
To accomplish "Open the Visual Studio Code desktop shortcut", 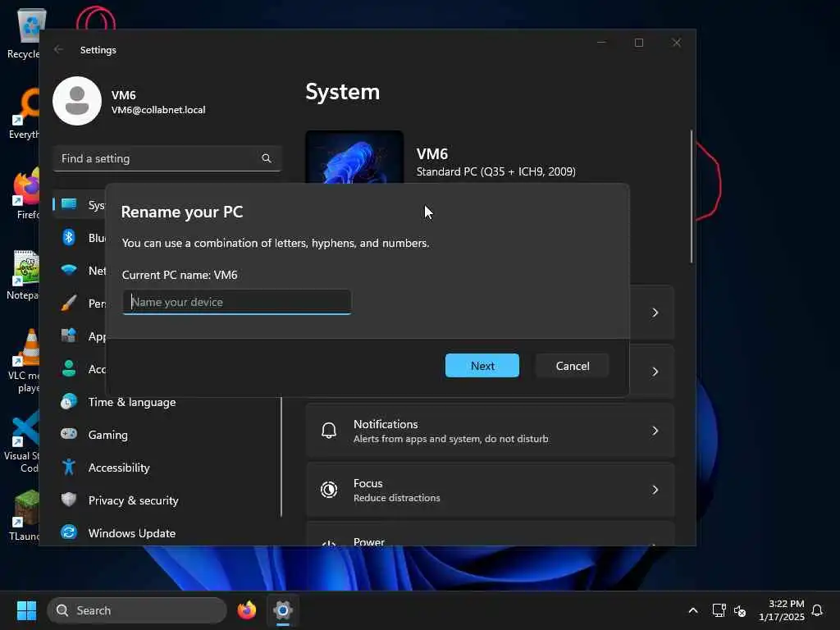I will pos(23,442).
